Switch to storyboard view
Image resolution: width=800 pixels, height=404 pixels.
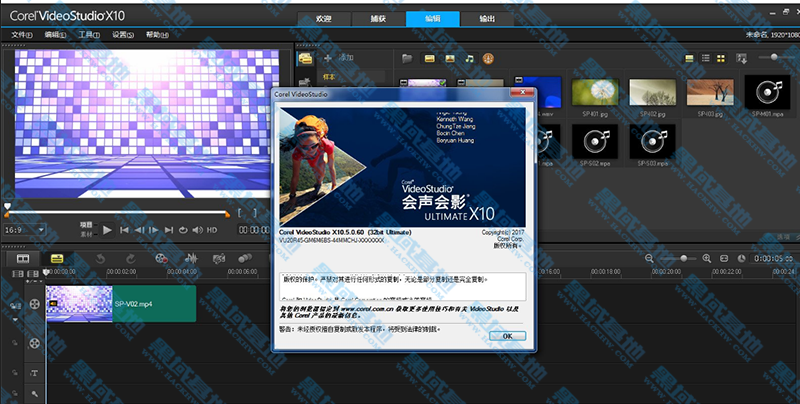23,259
